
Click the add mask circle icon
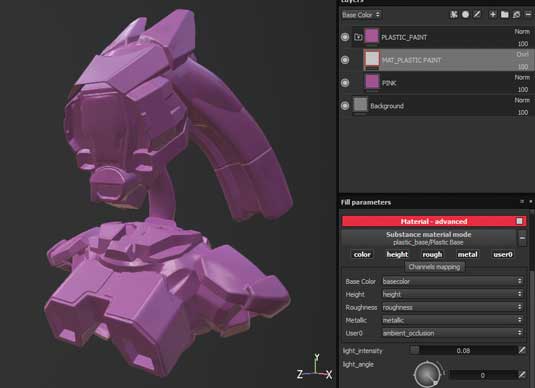click(x=465, y=15)
